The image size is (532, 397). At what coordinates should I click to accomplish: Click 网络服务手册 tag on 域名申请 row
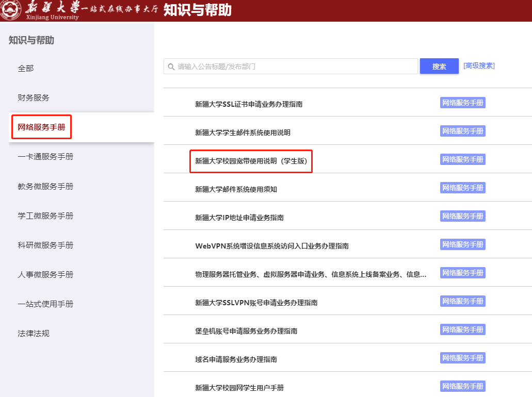463,358
